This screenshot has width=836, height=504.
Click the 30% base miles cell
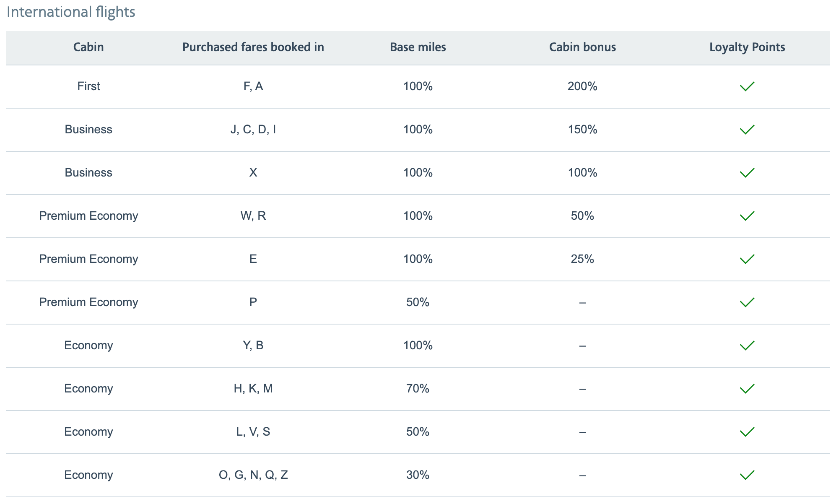(x=418, y=475)
